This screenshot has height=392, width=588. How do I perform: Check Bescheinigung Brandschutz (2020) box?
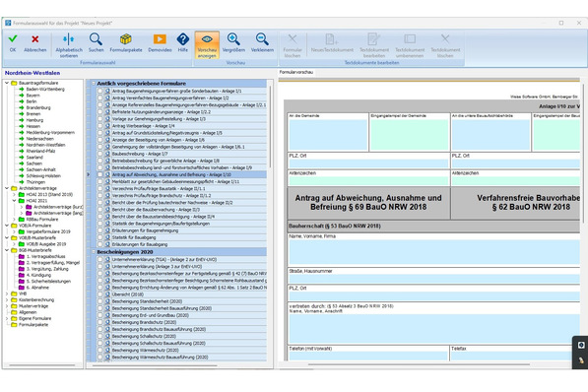click(100, 322)
